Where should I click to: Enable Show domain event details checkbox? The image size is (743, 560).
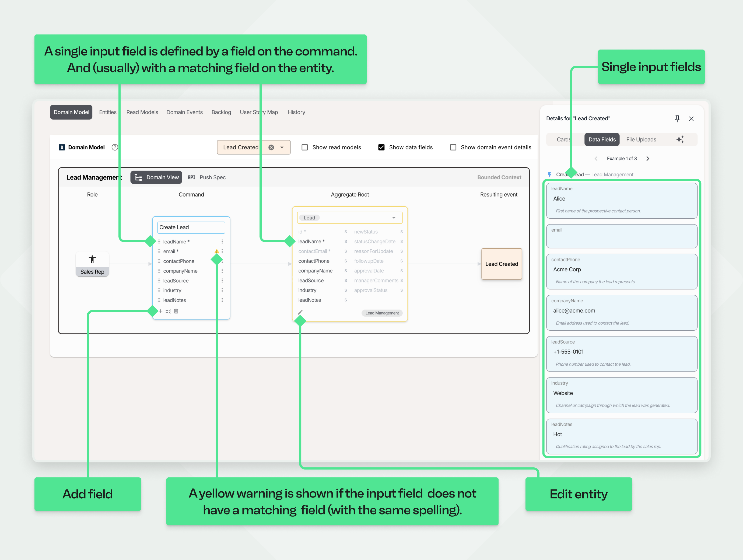(453, 147)
